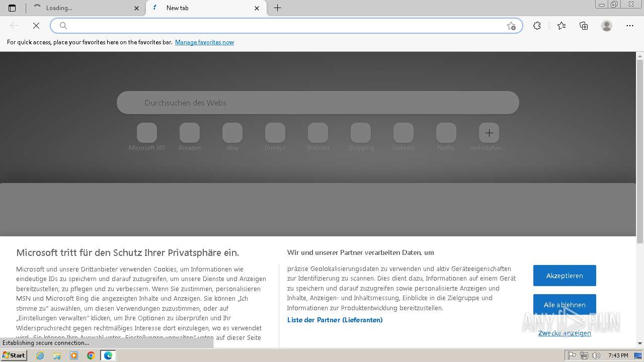Select the Edge taskbar button
The height and width of the screenshot is (362, 644).
(x=108, y=355)
